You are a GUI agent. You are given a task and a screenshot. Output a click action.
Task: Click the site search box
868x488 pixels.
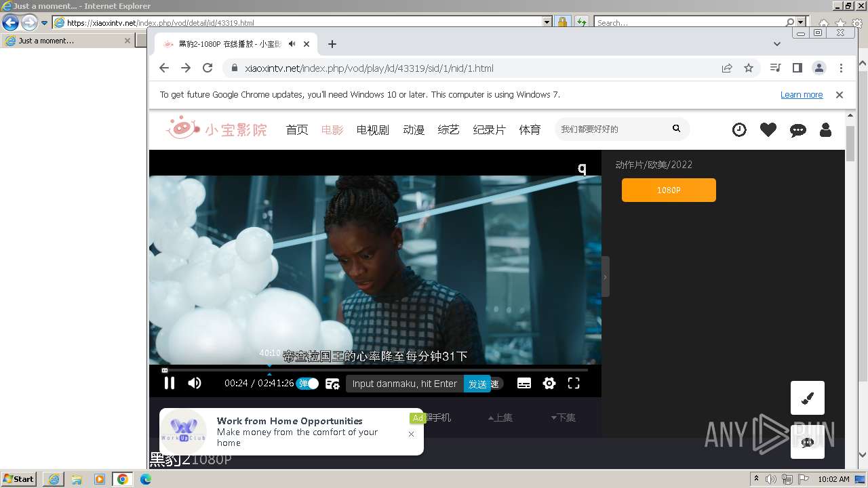click(610, 129)
